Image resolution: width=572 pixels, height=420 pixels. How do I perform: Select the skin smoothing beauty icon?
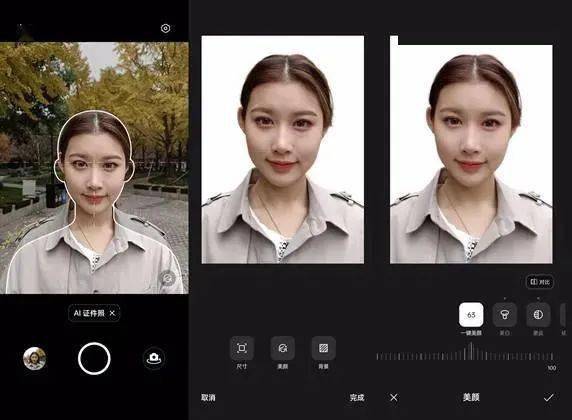(538, 315)
